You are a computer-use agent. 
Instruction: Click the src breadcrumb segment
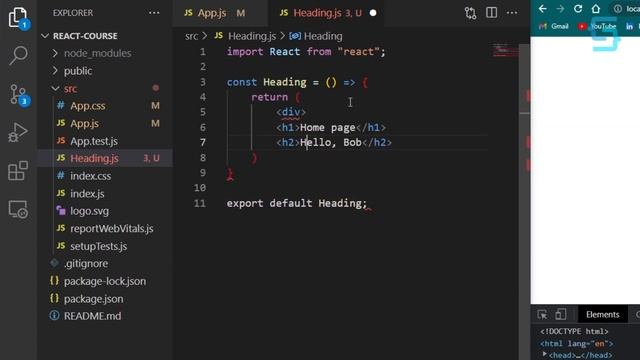[191, 36]
